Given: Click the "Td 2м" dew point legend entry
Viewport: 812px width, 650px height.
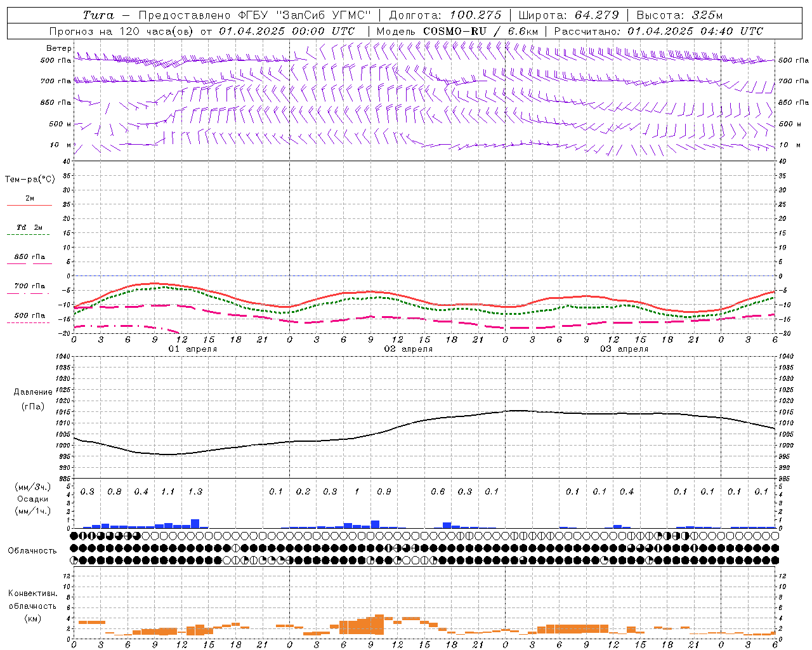Looking at the screenshot, I should click(29, 227).
